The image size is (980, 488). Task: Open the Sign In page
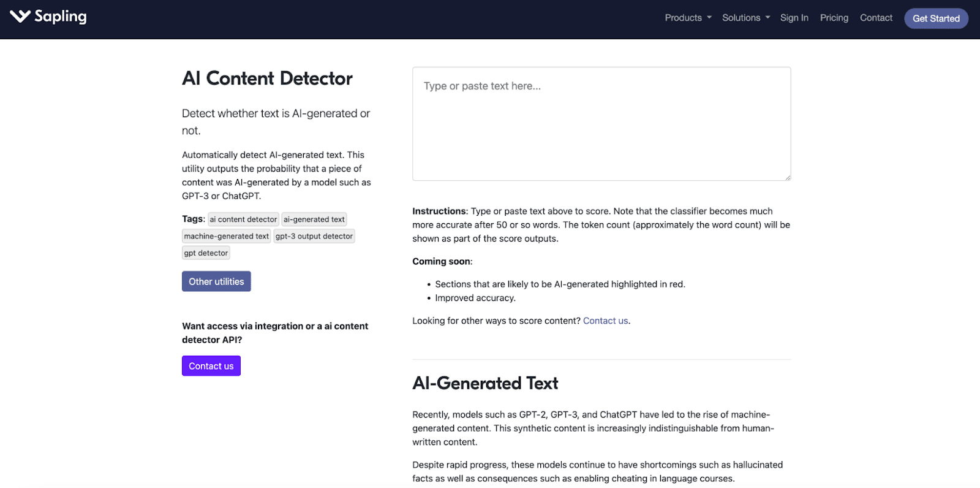pos(794,18)
